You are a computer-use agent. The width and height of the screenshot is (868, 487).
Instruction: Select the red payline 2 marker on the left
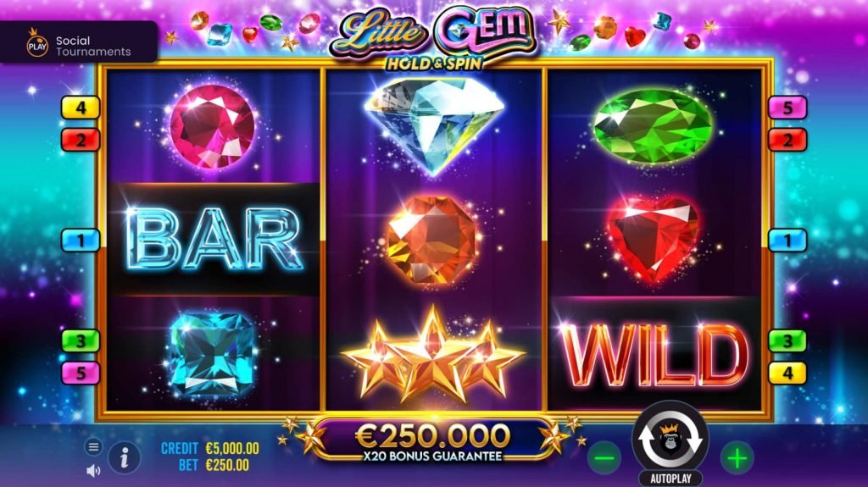pos(81,140)
